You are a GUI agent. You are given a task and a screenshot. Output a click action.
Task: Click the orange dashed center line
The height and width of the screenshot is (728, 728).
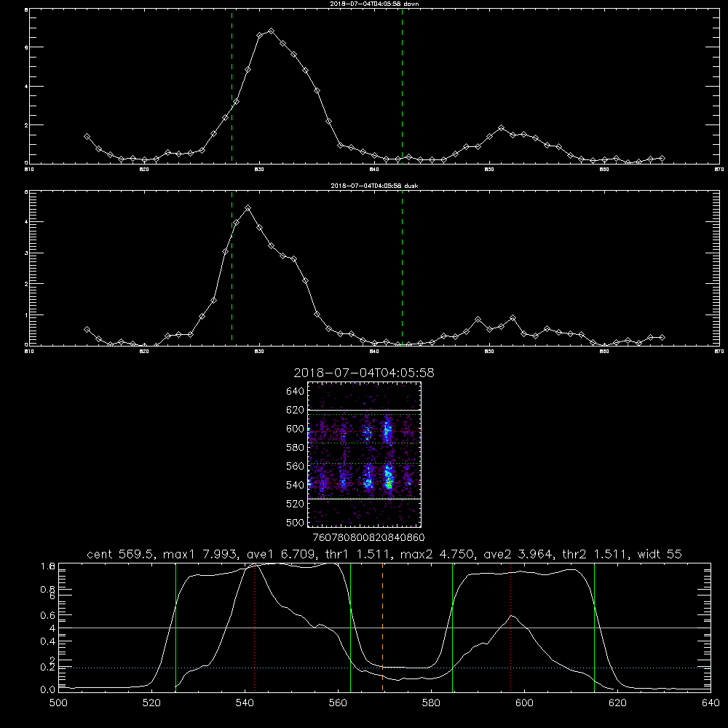tap(383, 628)
